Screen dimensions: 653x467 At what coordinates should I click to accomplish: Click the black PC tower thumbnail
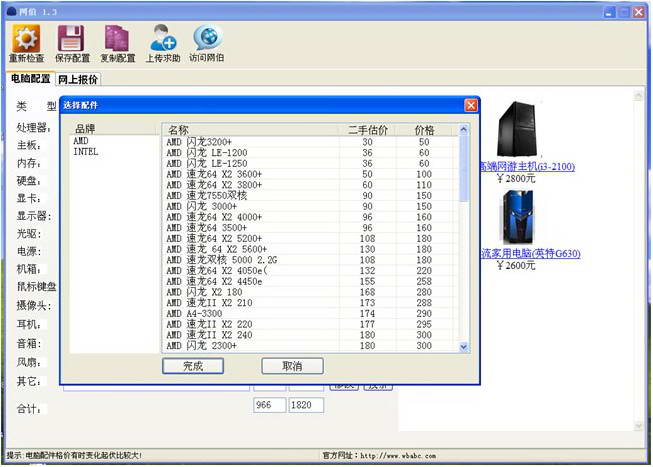click(517, 129)
